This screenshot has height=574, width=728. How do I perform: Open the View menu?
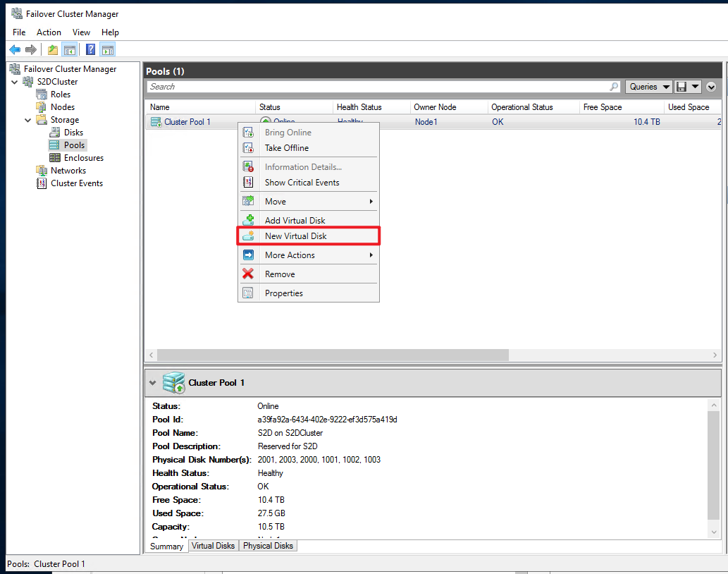click(x=81, y=32)
